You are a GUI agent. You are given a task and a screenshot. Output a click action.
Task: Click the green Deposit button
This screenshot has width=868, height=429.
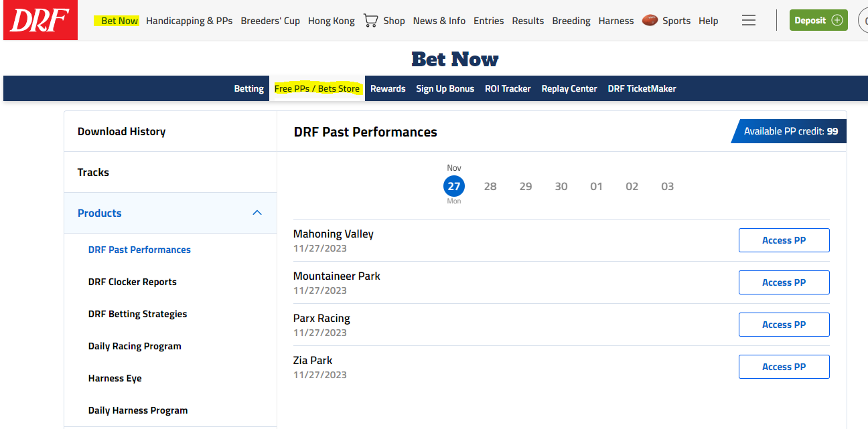point(818,20)
